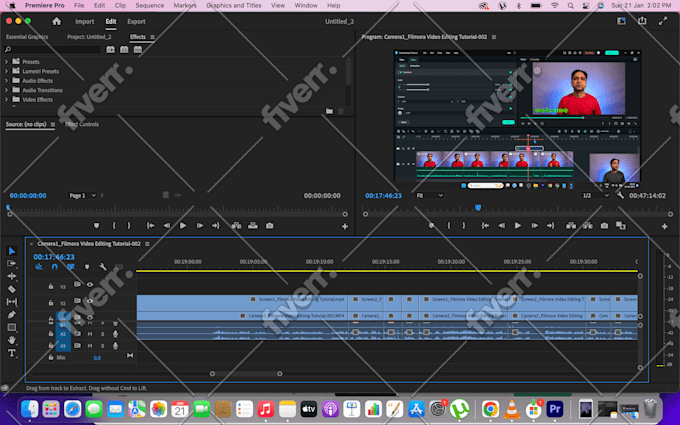Open Graphics and Titles menu
This screenshot has width=680, height=425.
coord(234,6)
